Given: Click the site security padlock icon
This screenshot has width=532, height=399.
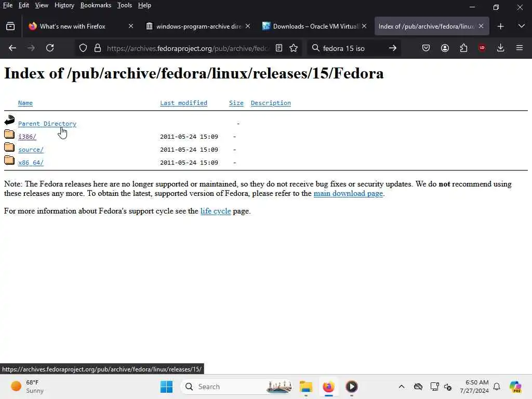Looking at the screenshot, I should pyautogui.click(x=98, y=48).
